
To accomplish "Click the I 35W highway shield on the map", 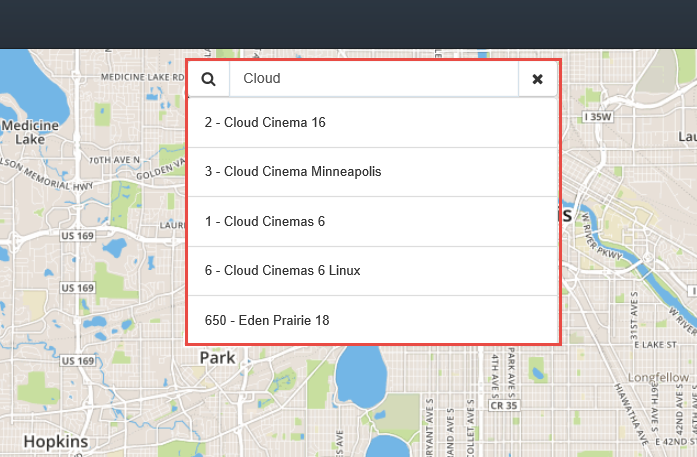I will tap(596, 117).
